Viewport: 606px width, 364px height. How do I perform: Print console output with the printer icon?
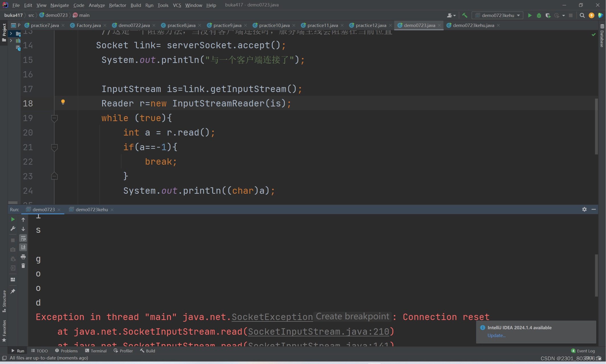click(23, 257)
